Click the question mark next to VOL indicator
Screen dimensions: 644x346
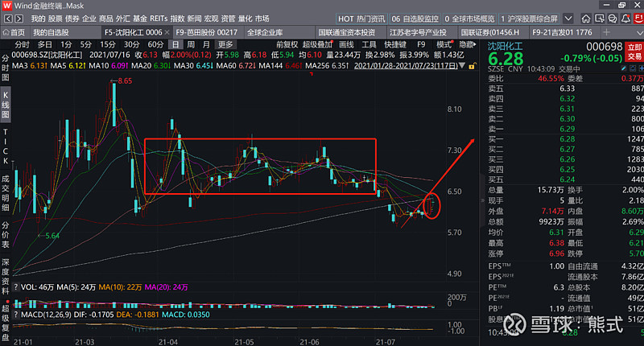(x=16, y=287)
